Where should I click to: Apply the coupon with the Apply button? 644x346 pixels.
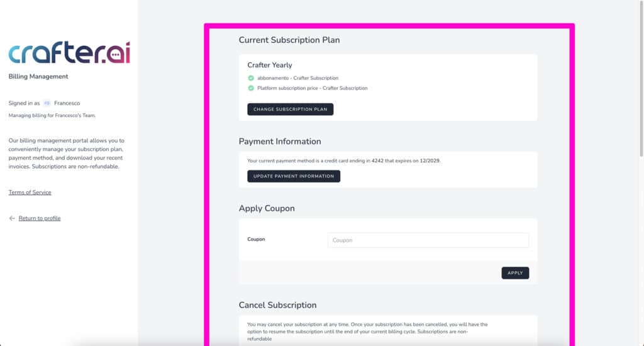515,273
